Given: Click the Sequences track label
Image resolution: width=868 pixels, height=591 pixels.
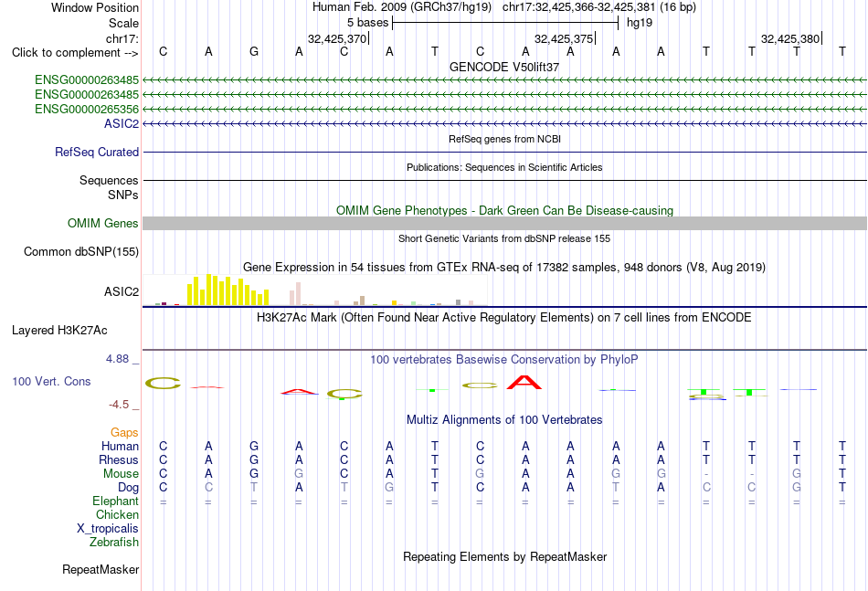Looking at the screenshot, I should (x=109, y=180).
